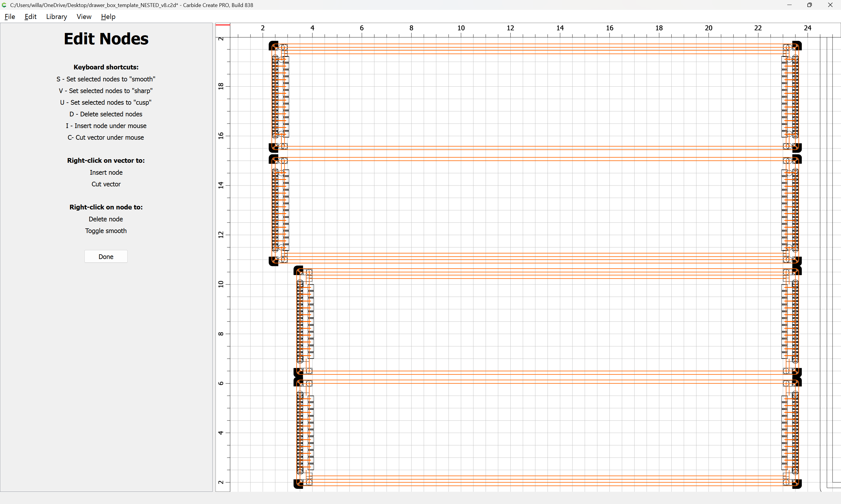Click the Carbide Create icon in the title bar
This screenshot has width=841, height=504.
point(4,5)
